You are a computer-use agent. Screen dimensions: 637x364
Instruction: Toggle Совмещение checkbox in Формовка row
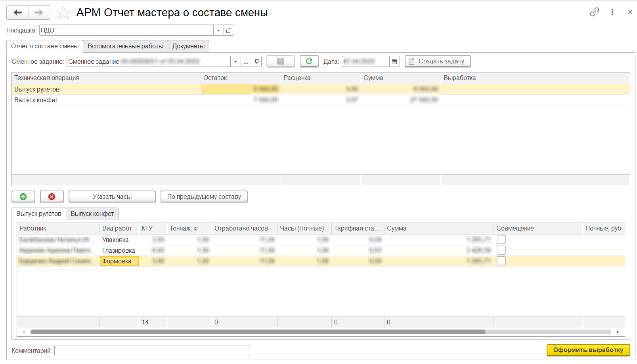pyautogui.click(x=501, y=261)
